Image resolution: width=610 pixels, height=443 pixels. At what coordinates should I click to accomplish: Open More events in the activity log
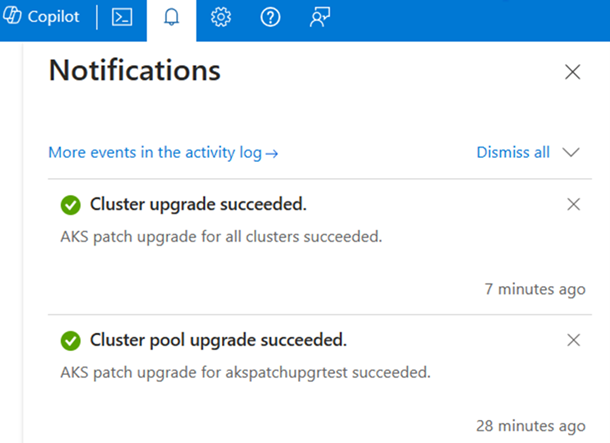163,153
